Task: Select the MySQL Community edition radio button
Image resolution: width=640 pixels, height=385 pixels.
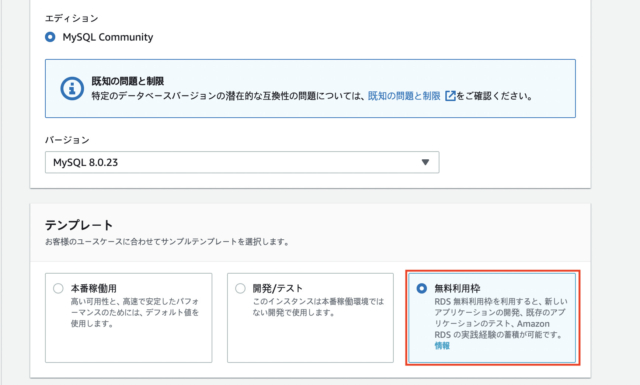Action: coord(50,37)
